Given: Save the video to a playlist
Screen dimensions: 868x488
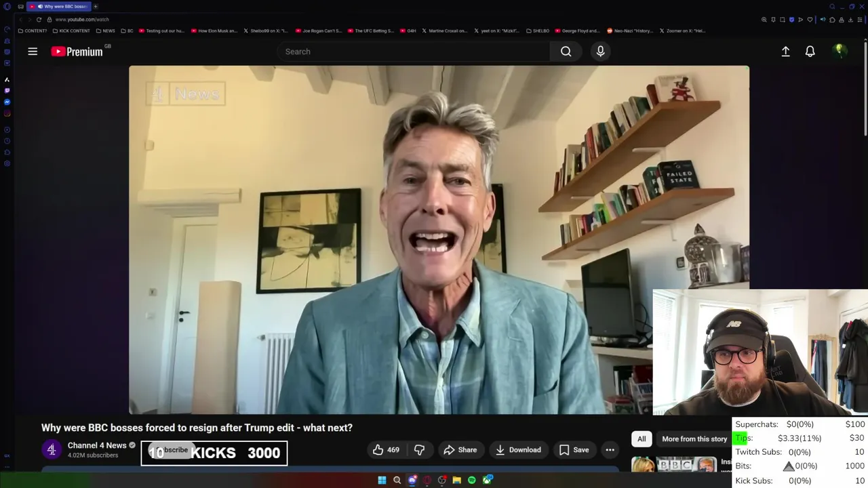Looking at the screenshot, I should [574, 450].
